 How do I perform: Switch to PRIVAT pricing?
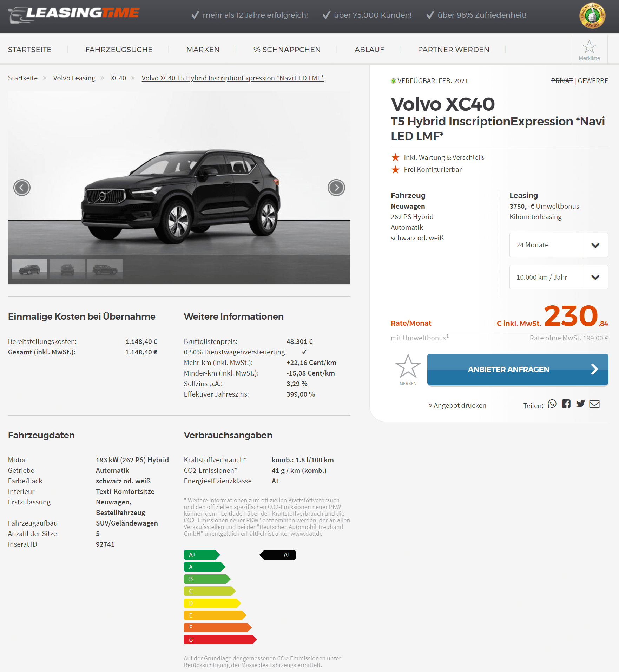point(562,81)
